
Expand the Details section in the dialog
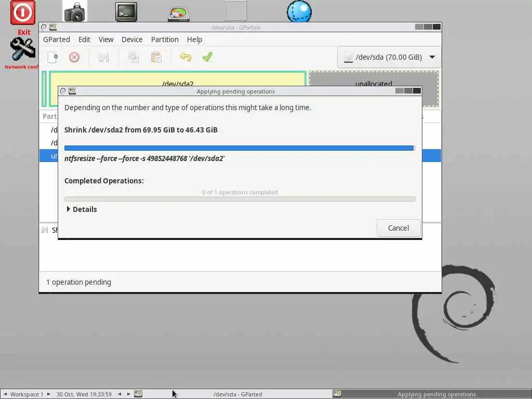click(82, 209)
